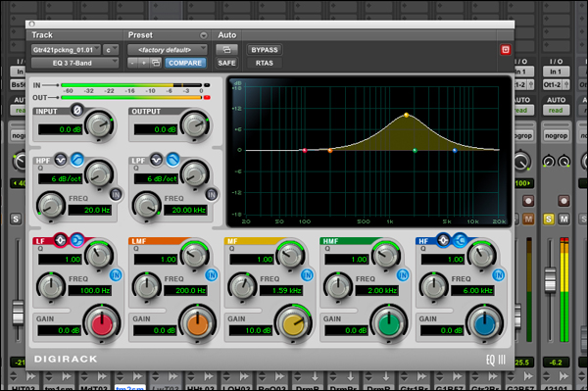Toggle the HF band IN button
This screenshot has width=588, height=391.
(x=499, y=275)
